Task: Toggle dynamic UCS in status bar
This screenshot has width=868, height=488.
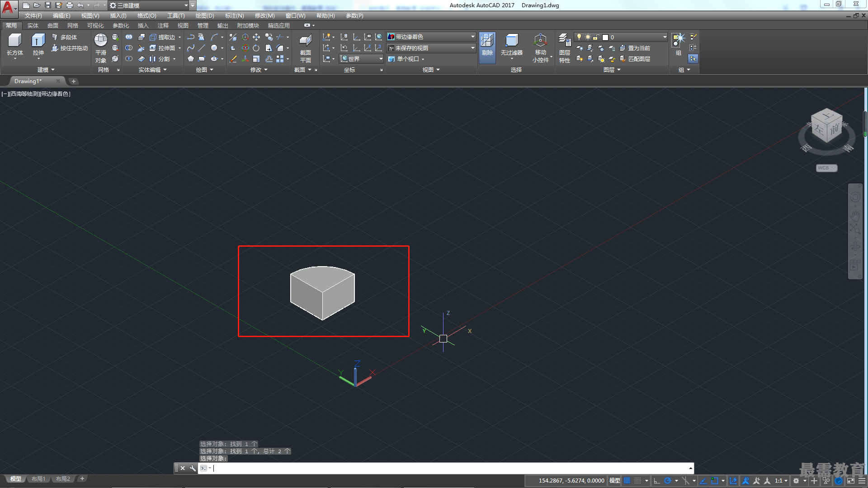Action: (x=733, y=481)
